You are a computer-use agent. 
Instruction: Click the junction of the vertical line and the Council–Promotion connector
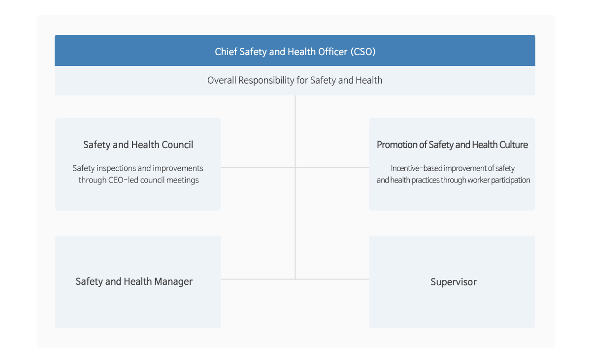[295, 167]
